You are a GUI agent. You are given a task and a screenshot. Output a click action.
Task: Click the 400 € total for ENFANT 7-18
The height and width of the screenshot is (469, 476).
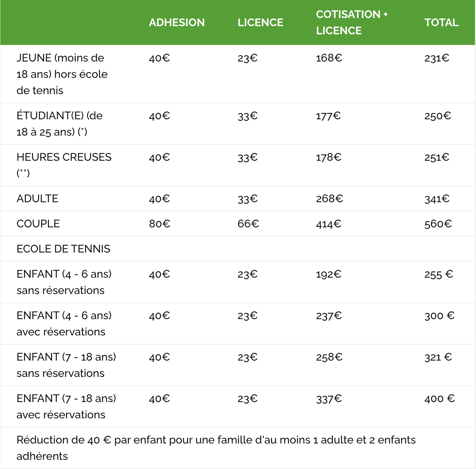coord(440,398)
